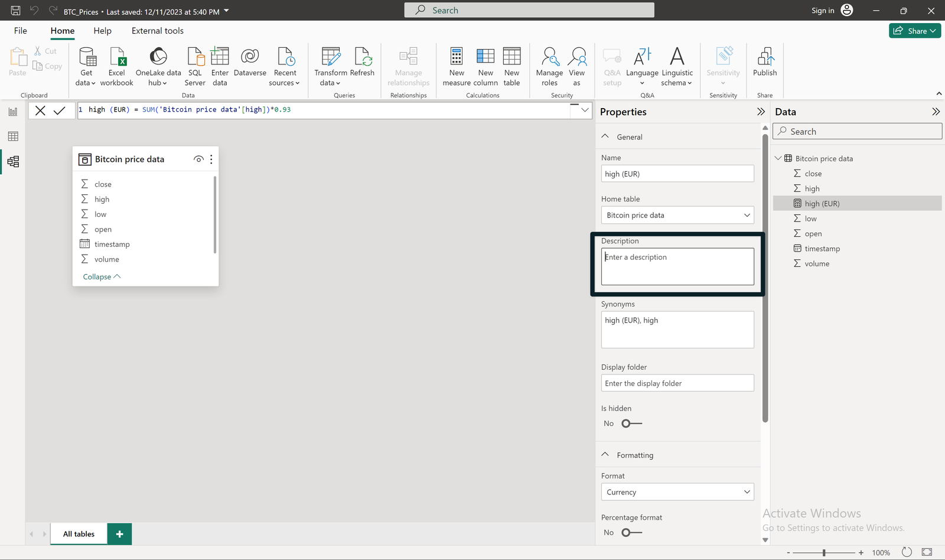Commit the DAX formula with the checkmark
Image resolution: width=945 pixels, height=560 pixels.
(59, 110)
